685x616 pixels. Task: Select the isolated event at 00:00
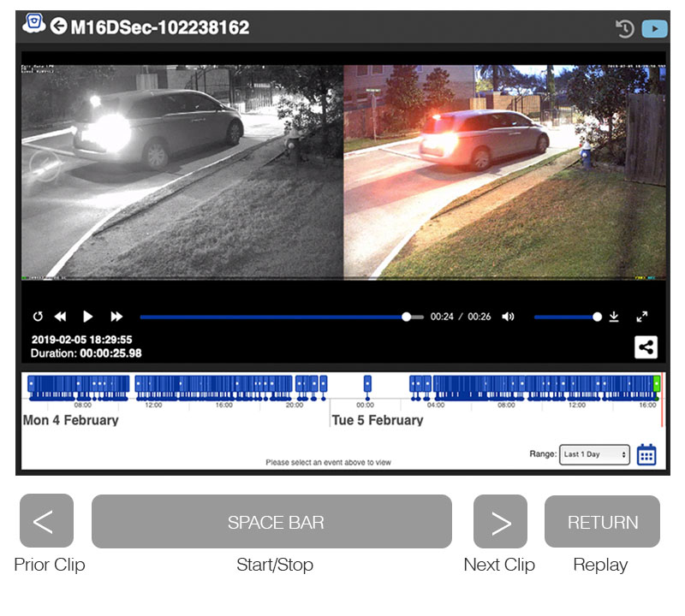[367, 384]
